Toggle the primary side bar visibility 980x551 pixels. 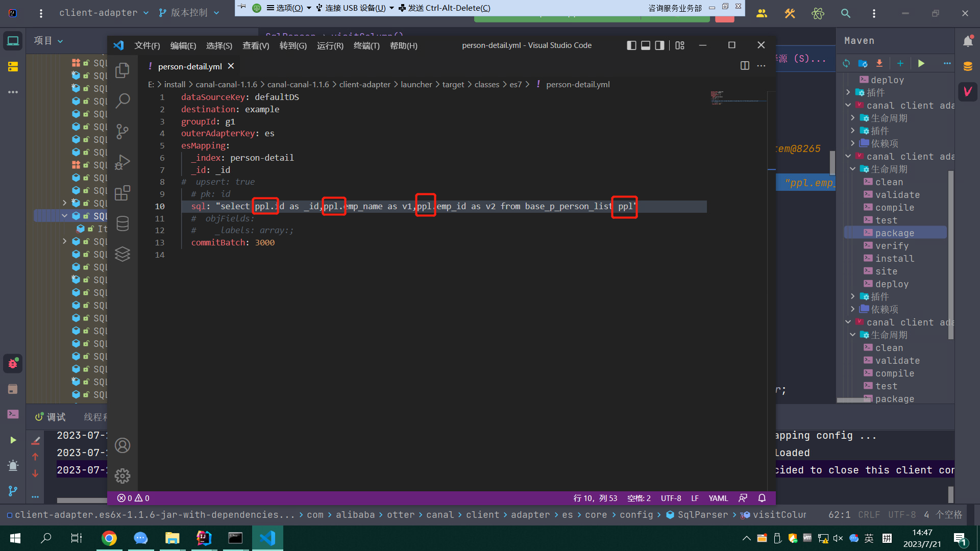631,45
